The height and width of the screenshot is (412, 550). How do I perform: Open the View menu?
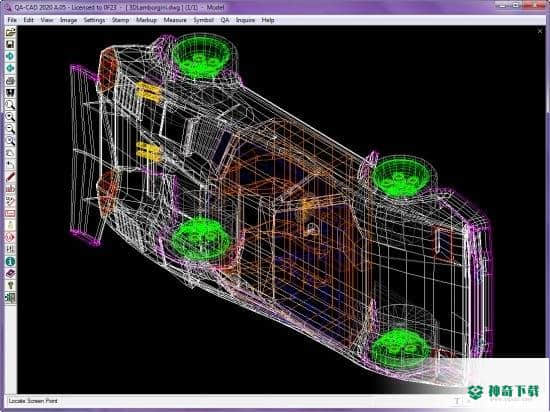pos(47,20)
